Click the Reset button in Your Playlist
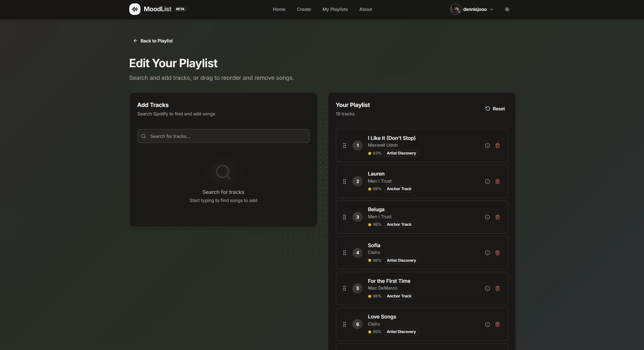This screenshot has height=350, width=644. point(495,109)
